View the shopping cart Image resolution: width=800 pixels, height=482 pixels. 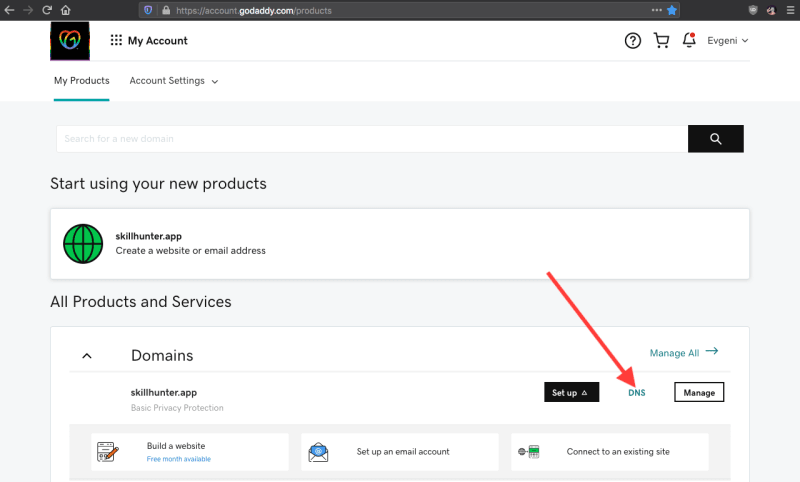tap(661, 40)
